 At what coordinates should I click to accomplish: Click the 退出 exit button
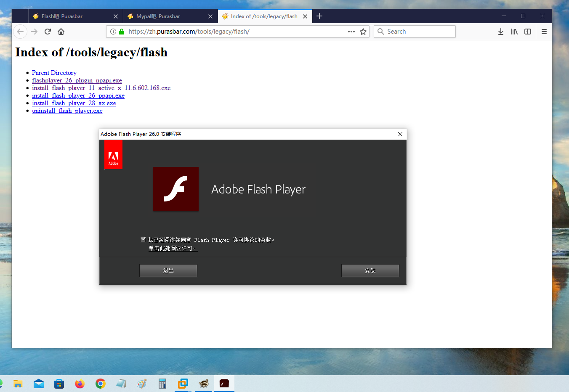168,270
